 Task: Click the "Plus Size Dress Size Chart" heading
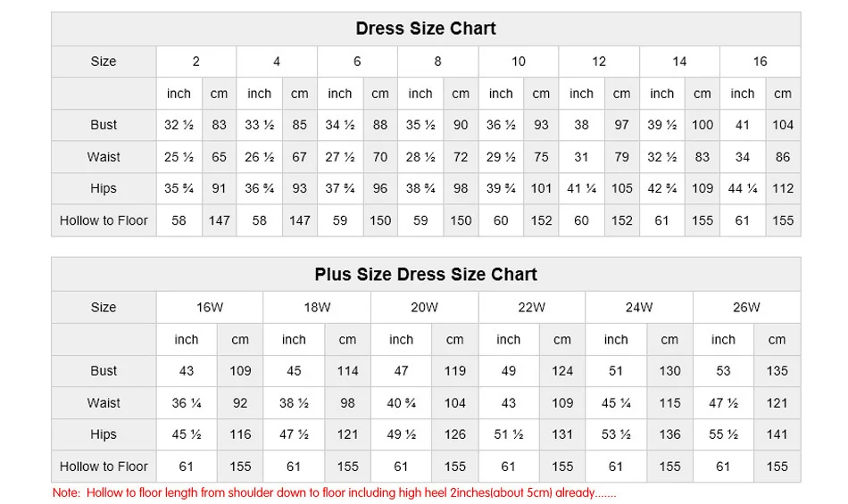(426, 275)
